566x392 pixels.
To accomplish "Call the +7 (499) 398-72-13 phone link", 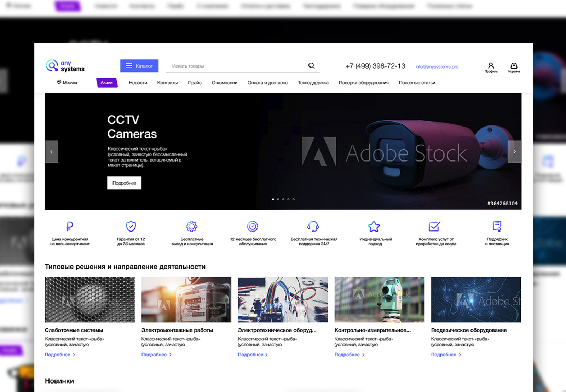I will pyautogui.click(x=375, y=66).
